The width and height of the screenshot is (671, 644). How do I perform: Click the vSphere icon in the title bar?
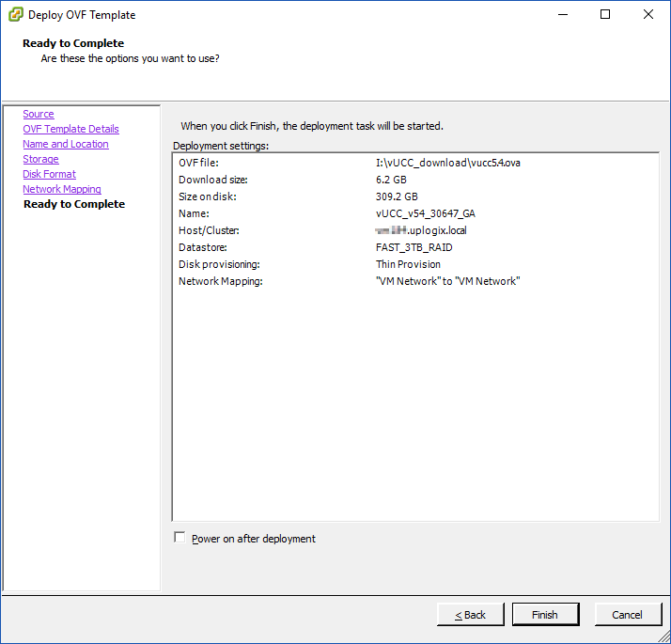tap(16, 15)
